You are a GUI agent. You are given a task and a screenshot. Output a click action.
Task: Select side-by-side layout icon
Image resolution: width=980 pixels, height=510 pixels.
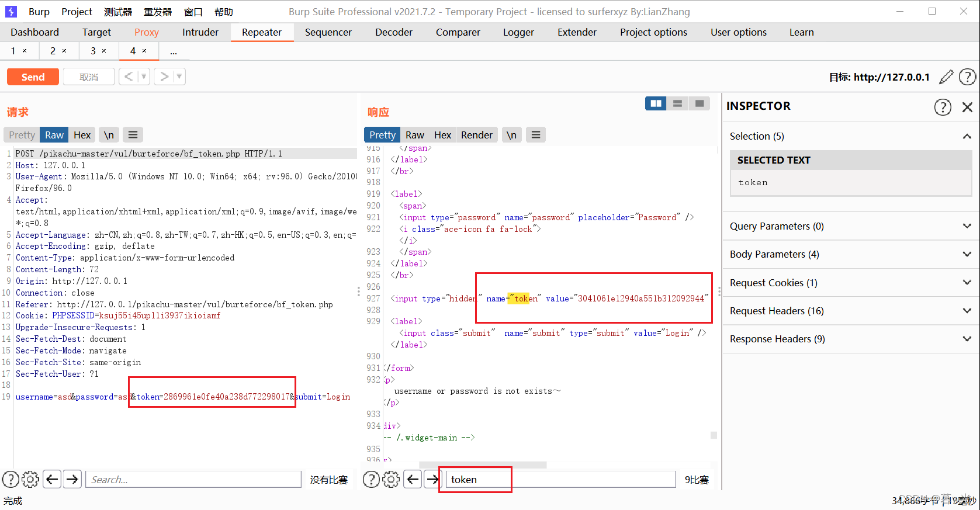(x=656, y=103)
